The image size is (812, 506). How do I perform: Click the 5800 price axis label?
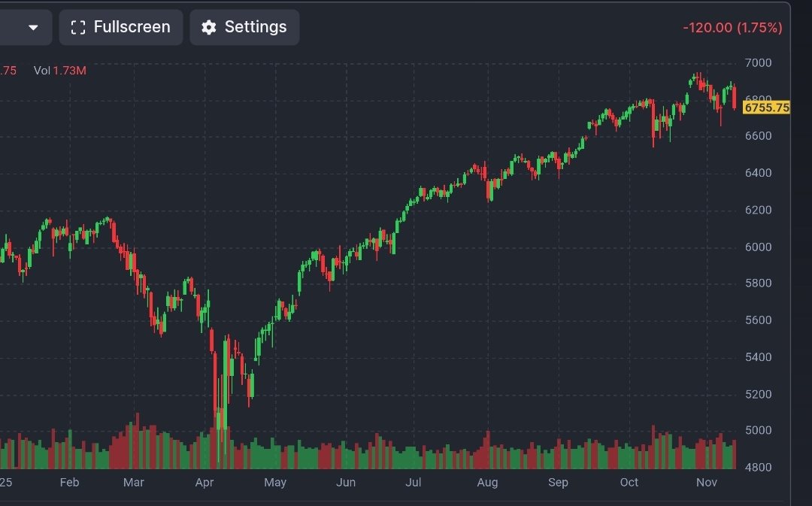point(758,283)
